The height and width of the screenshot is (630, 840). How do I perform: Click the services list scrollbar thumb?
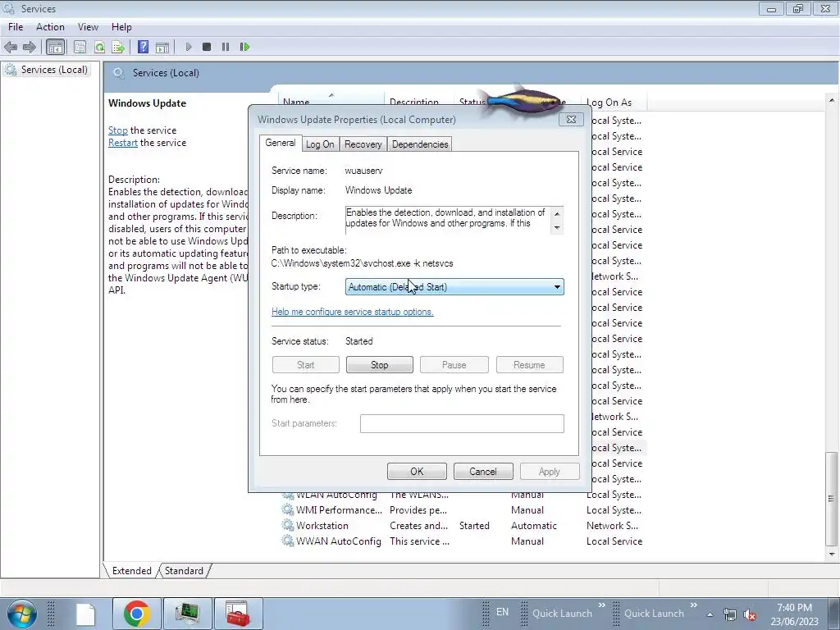(x=832, y=499)
